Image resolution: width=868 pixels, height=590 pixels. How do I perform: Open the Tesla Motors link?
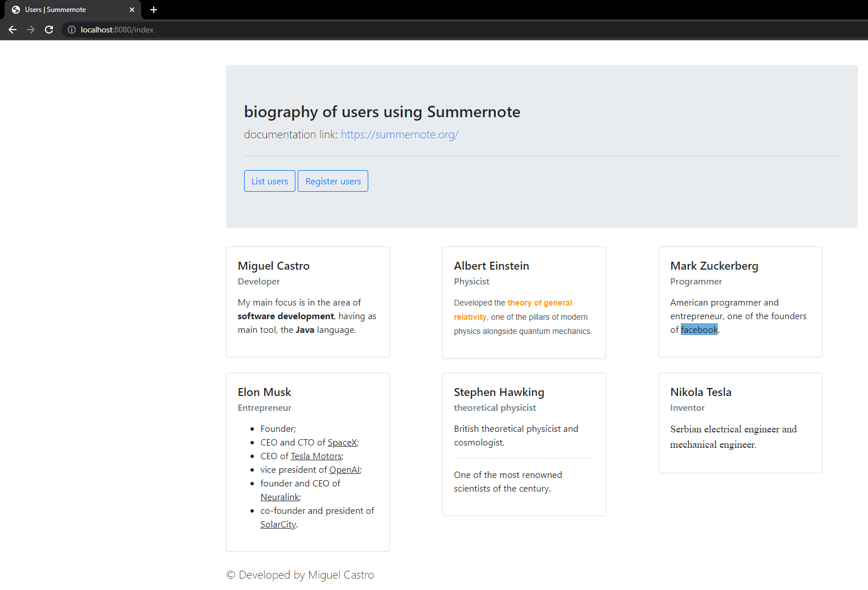tap(316, 456)
